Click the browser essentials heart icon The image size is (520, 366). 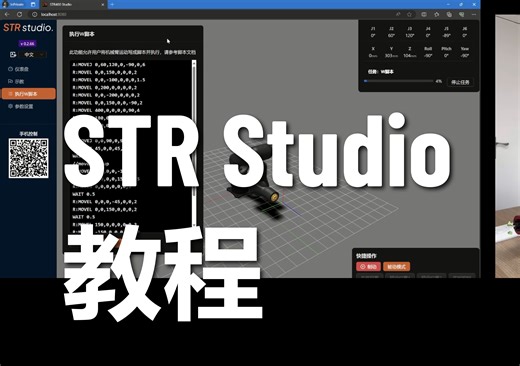pyautogui.click(x=462, y=14)
